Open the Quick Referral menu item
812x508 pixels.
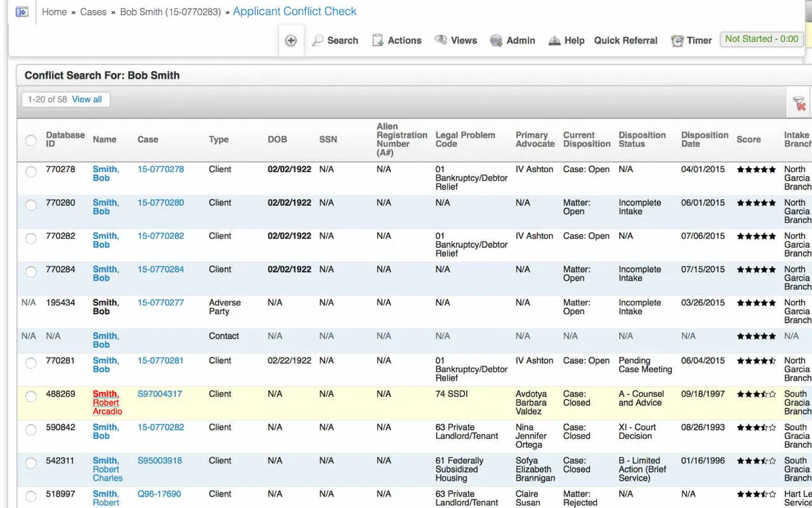[x=626, y=41]
